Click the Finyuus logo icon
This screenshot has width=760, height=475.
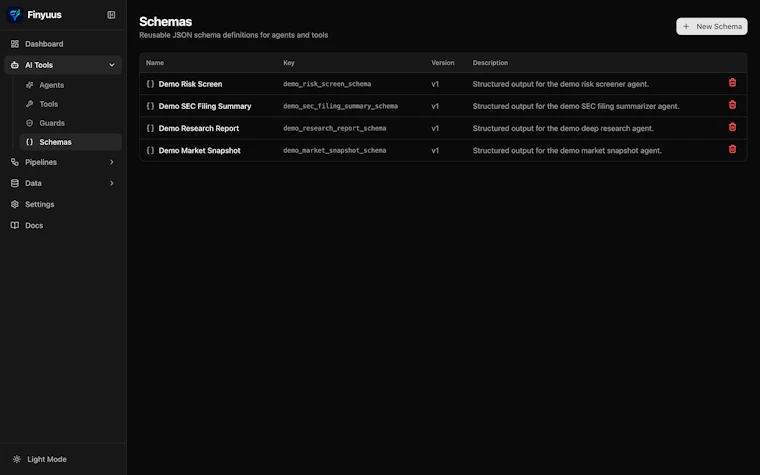(x=15, y=15)
